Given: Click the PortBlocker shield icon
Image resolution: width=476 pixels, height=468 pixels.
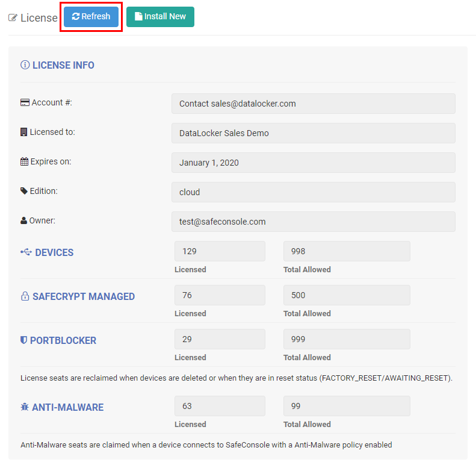Looking at the screenshot, I should pos(23,340).
